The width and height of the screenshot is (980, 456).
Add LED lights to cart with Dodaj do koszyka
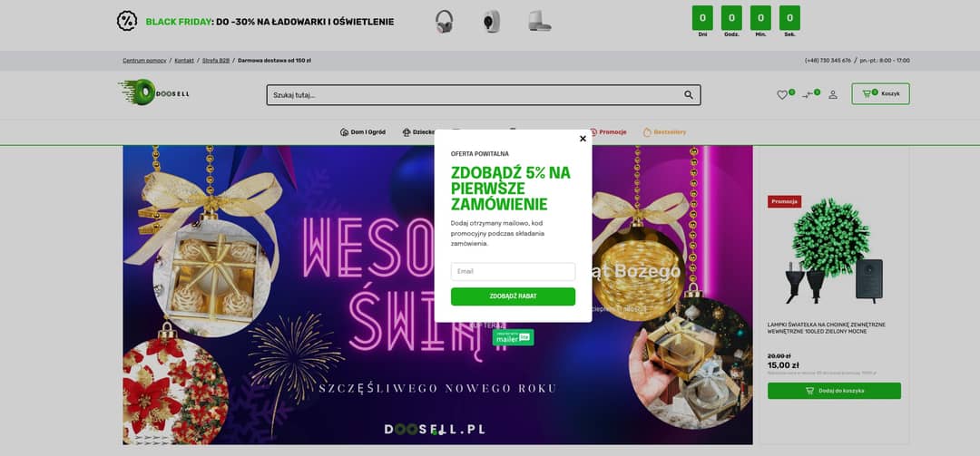click(834, 391)
